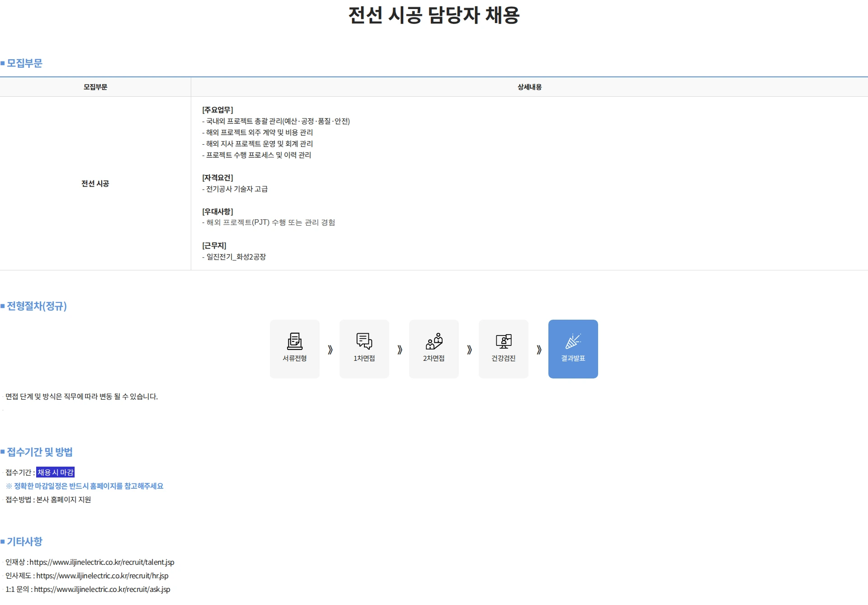The height and width of the screenshot is (605, 868).
Task: Click the 모집부문 table column header
Action: tap(95, 87)
